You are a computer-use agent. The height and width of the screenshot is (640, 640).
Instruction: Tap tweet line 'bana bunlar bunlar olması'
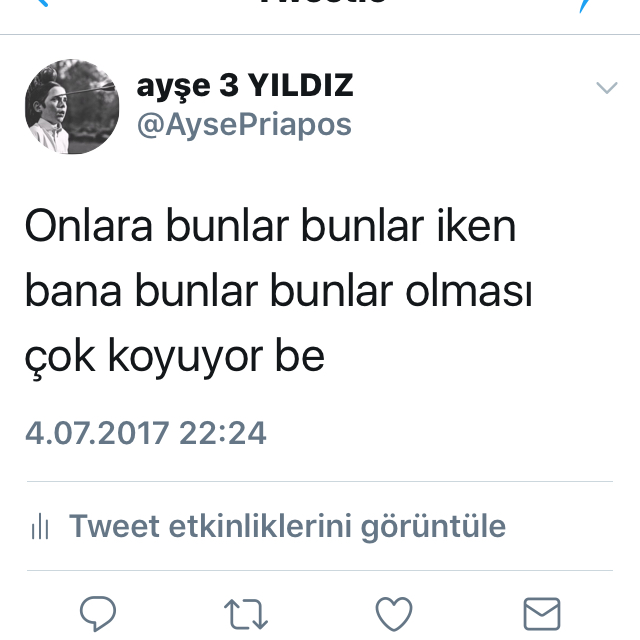click(278, 291)
